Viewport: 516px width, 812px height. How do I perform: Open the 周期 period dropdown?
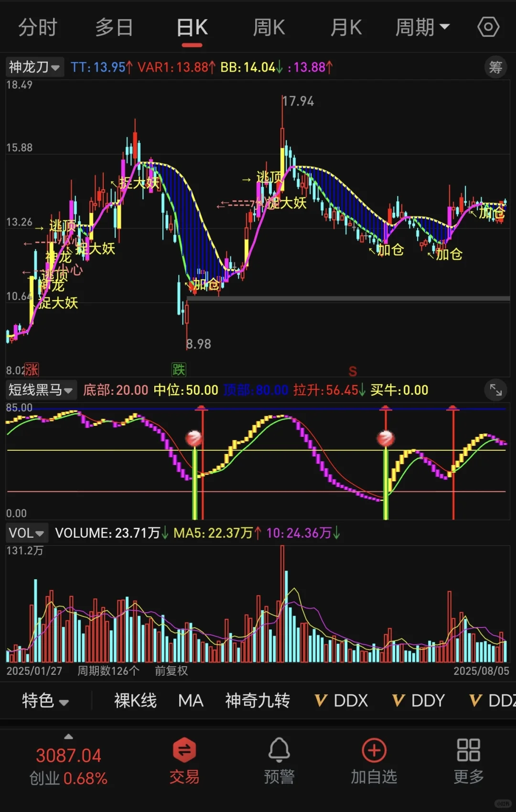[422, 27]
